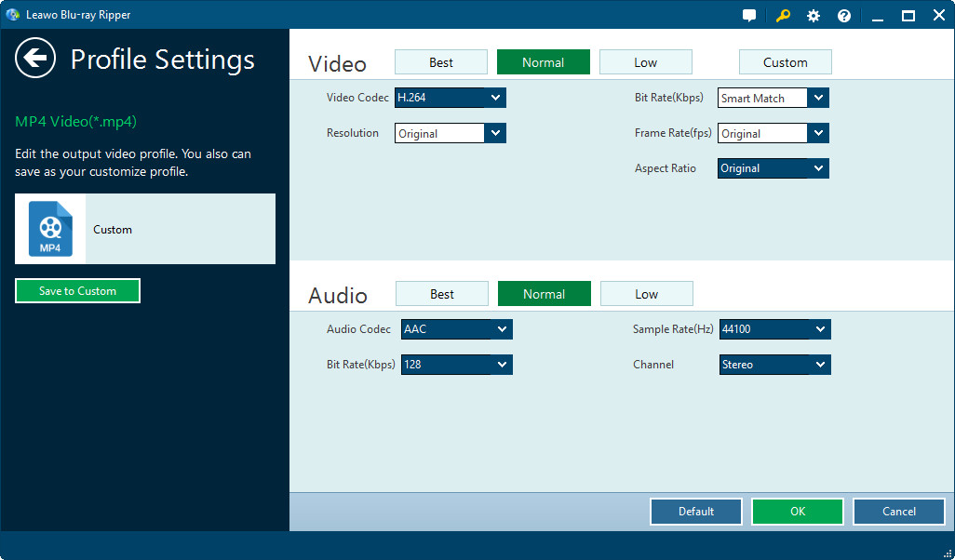
Task: Select the Best video quality preset
Action: [x=441, y=62]
